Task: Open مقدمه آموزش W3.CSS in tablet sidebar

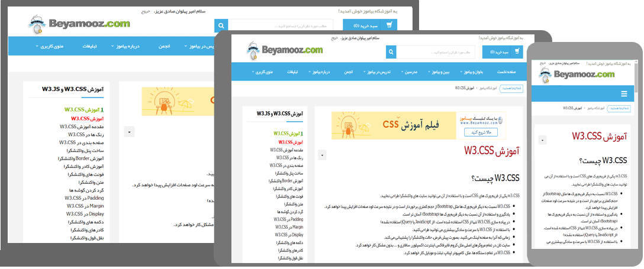Action: pyautogui.click(x=286, y=150)
